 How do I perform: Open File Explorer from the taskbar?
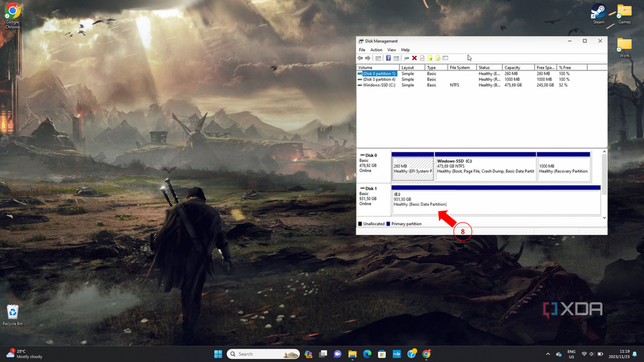pyautogui.click(x=352, y=354)
